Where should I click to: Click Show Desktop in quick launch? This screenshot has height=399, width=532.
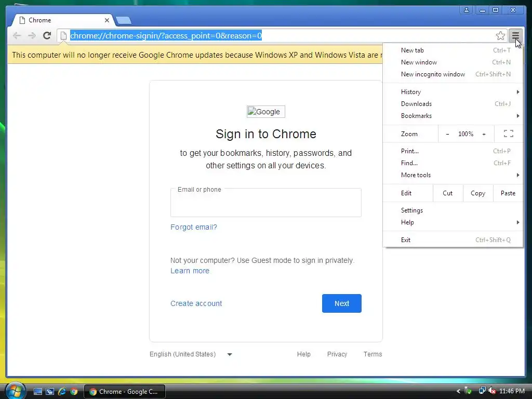(37, 392)
